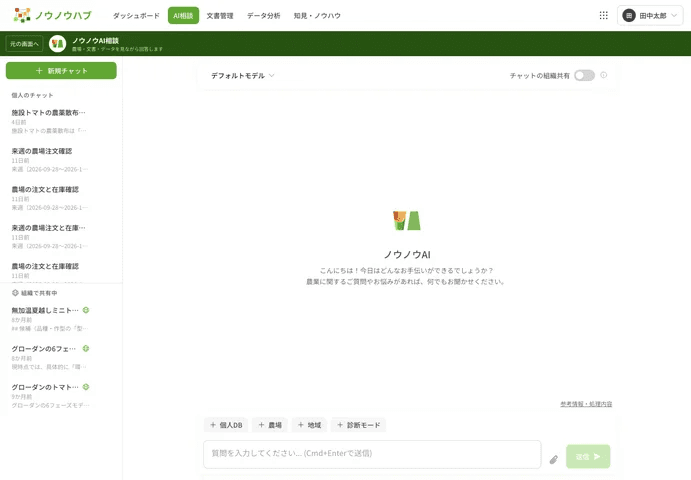
Task: Open chat 来週の農場注文確認
Action: click(x=61, y=160)
